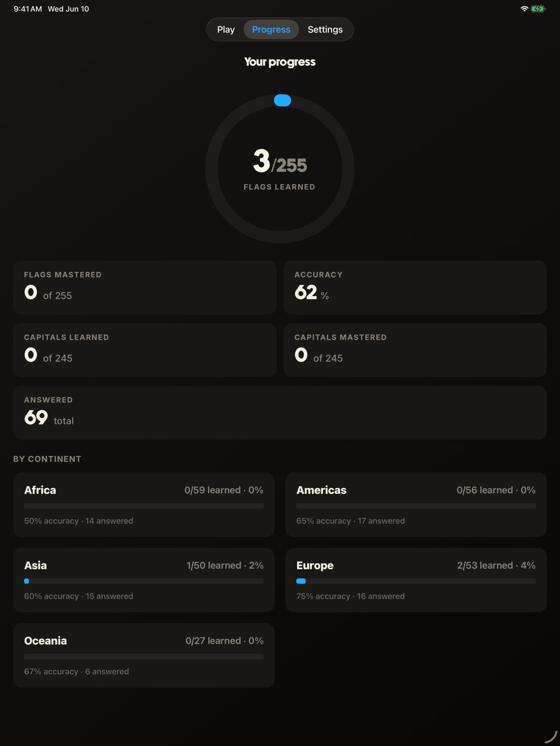Open the Asia continent card
Viewport: 560px width, 746px height.
143,580
